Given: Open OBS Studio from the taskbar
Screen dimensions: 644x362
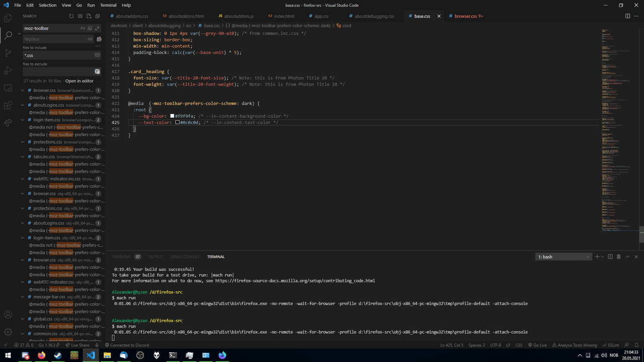Looking at the screenshot, I should [140, 355].
